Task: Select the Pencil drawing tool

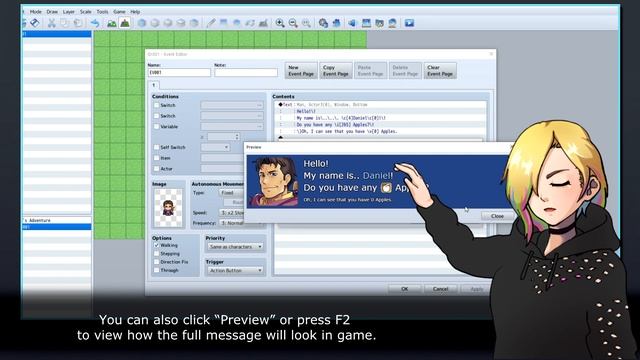Action: [x=211, y=23]
